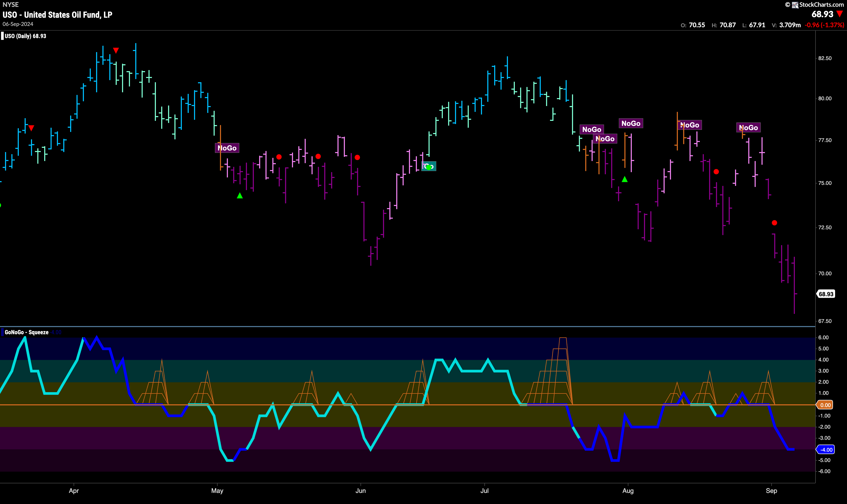Select the NoGo label in mid-August
The height and width of the screenshot is (504, 847).
pyautogui.click(x=690, y=125)
